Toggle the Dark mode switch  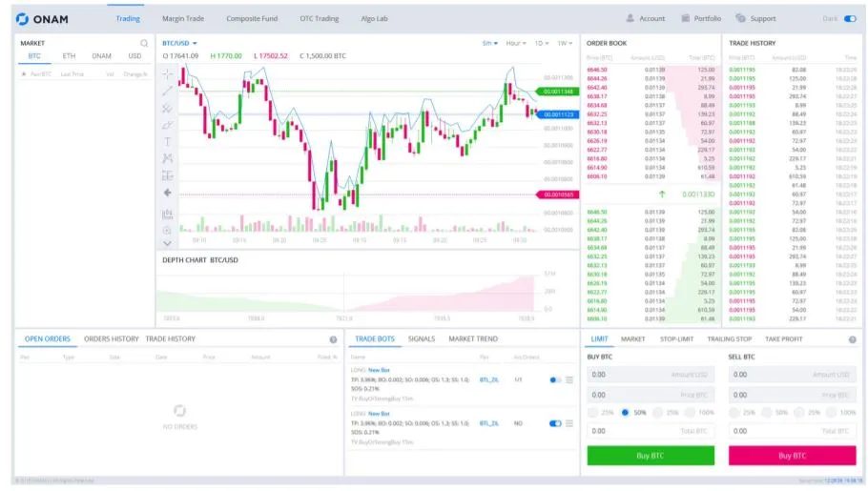point(850,19)
